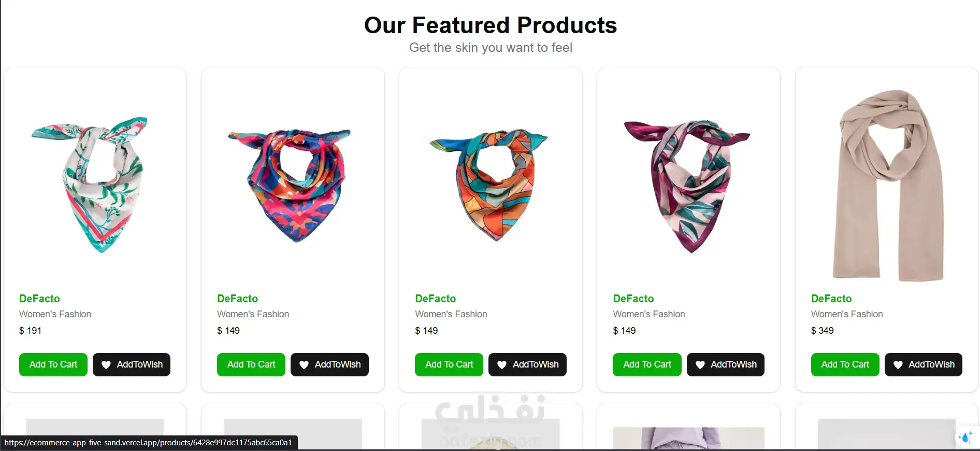Click heart icon on geometric orange scarf's AddToWish
The height and width of the screenshot is (451, 980).
click(502, 364)
